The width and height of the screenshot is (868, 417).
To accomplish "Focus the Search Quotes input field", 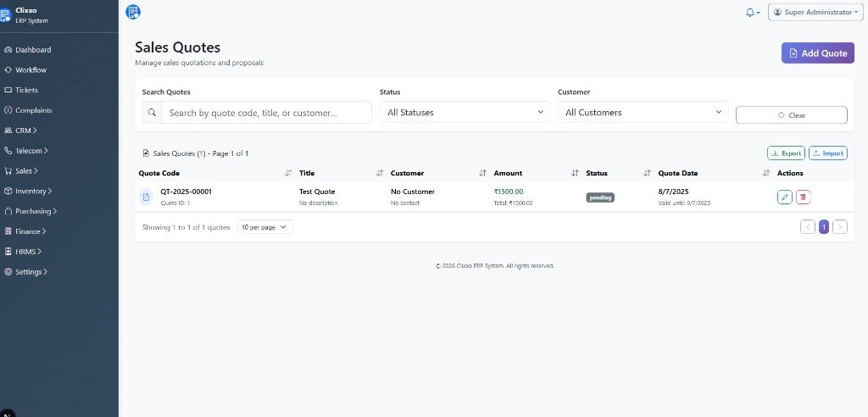I will click(x=266, y=113).
